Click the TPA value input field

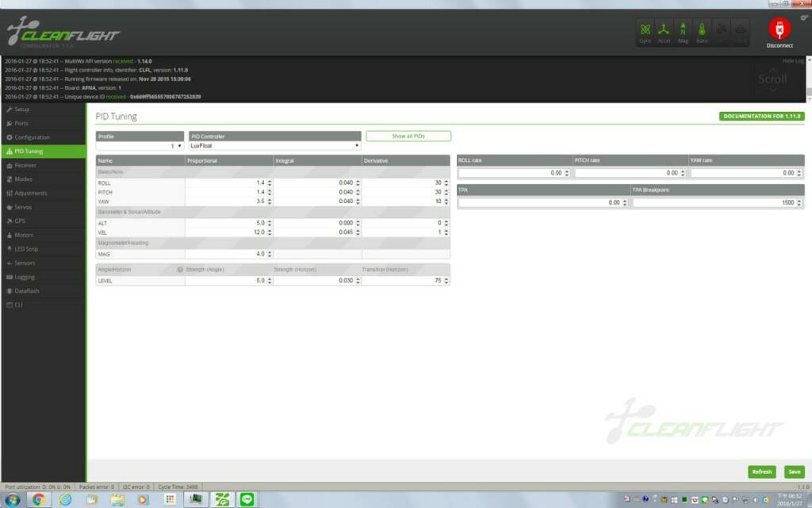(x=543, y=202)
